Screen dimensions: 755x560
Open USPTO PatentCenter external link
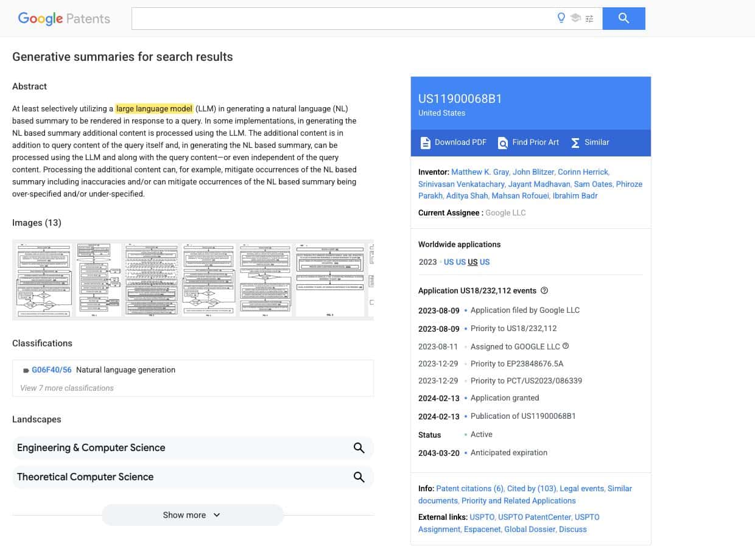point(535,517)
